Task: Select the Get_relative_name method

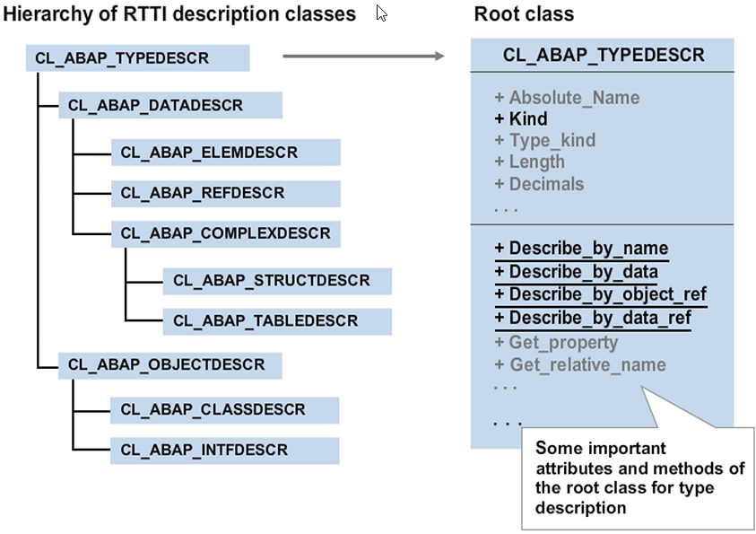Action: tap(579, 364)
